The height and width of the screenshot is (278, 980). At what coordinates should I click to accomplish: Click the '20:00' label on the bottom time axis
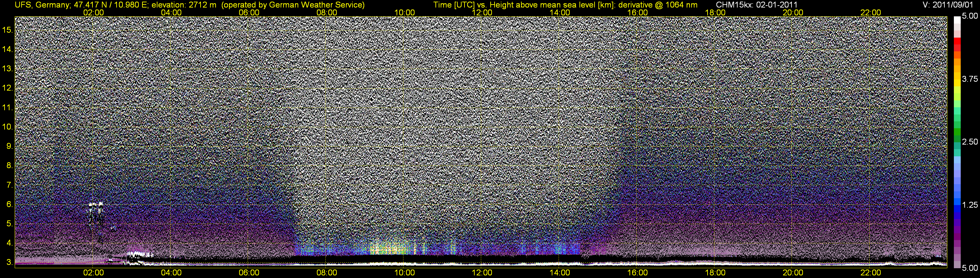[793, 273]
